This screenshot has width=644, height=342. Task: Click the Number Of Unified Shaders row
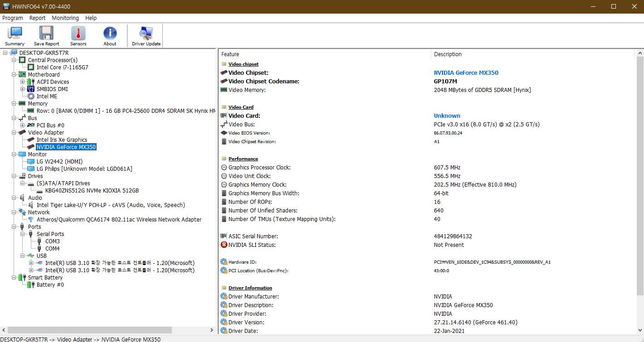426,210
